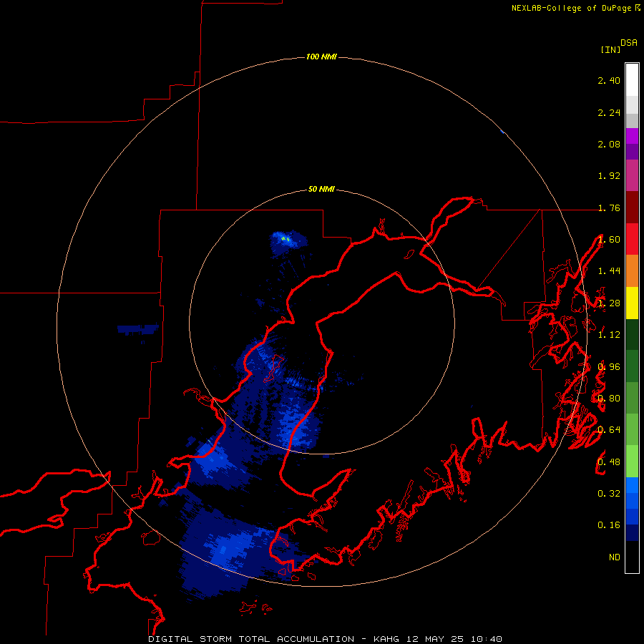The height and width of the screenshot is (644, 644).
Task: Click the small blue echo on the 100 NMI ring
Action: pos(503,132)
